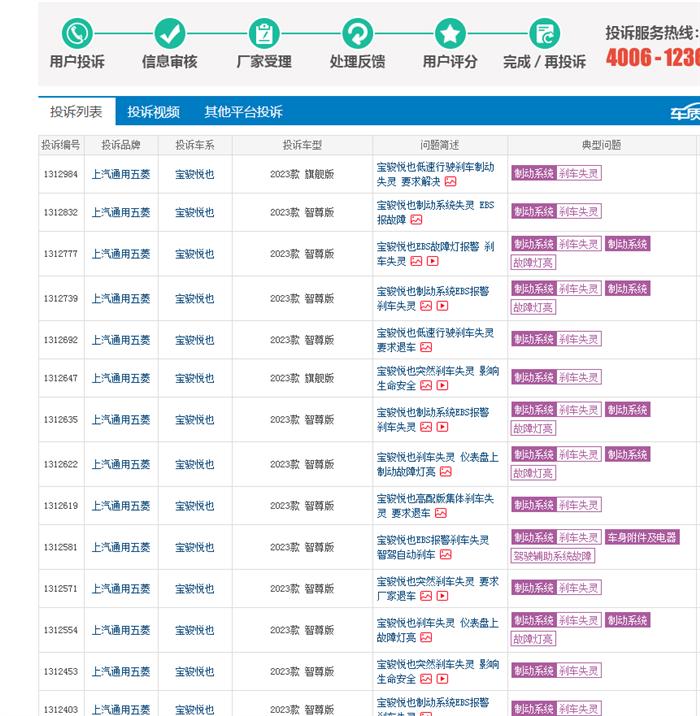
Task: Open complaint 宝骏悦也制动系统失灵 EBS报故障
Action: pyautogui.click(x=435, y=212)
